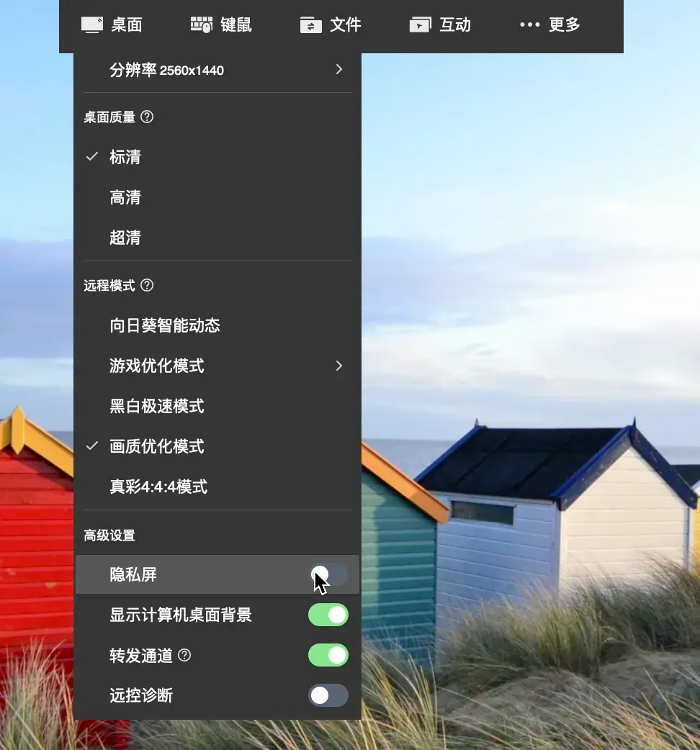Open help icon next to 转发通道

pos(184,655)
